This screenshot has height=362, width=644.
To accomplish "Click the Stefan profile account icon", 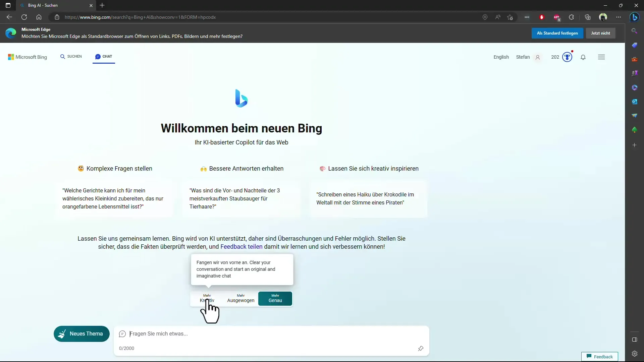I will pos(538,57).
